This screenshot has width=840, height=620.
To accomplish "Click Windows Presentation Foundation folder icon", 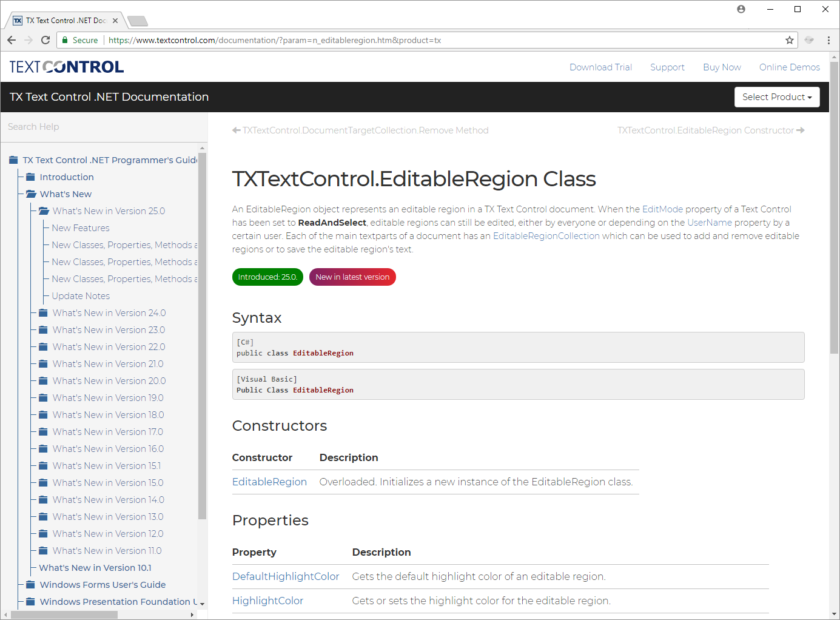I will (30, 602).
